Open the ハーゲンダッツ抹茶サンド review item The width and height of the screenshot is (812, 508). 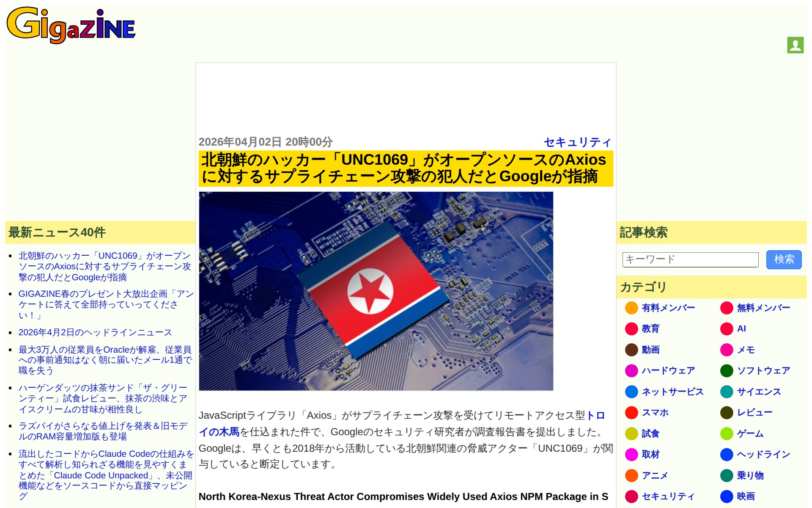[103, 398]
